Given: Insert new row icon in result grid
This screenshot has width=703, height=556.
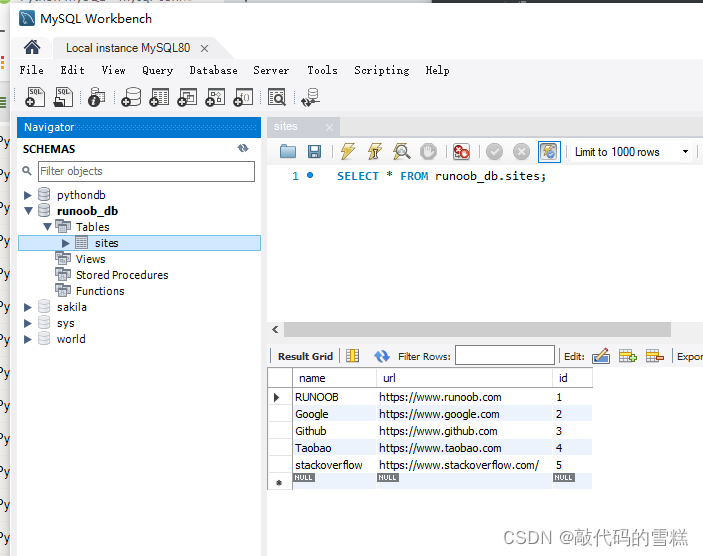Looking at the screenshot, I should coord(628,356).
